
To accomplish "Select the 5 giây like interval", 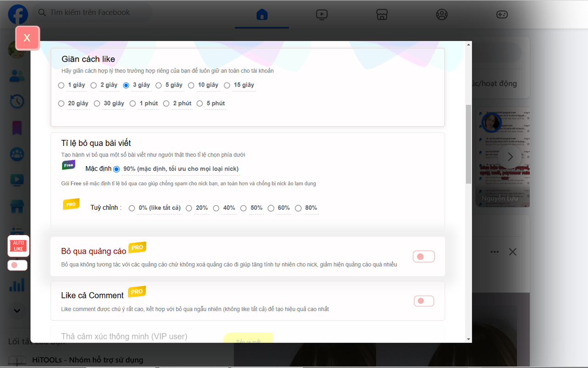I will click(x=158, y=85).
